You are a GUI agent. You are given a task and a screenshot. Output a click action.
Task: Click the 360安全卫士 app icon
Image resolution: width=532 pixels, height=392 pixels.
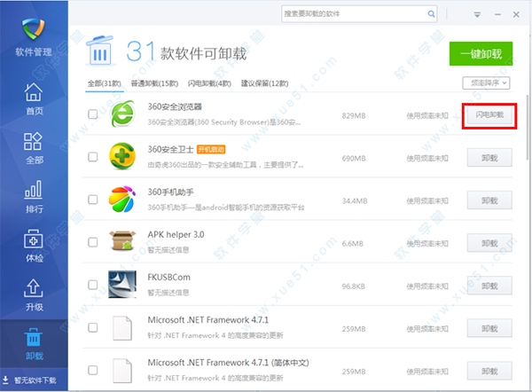(x=122, y=157)
